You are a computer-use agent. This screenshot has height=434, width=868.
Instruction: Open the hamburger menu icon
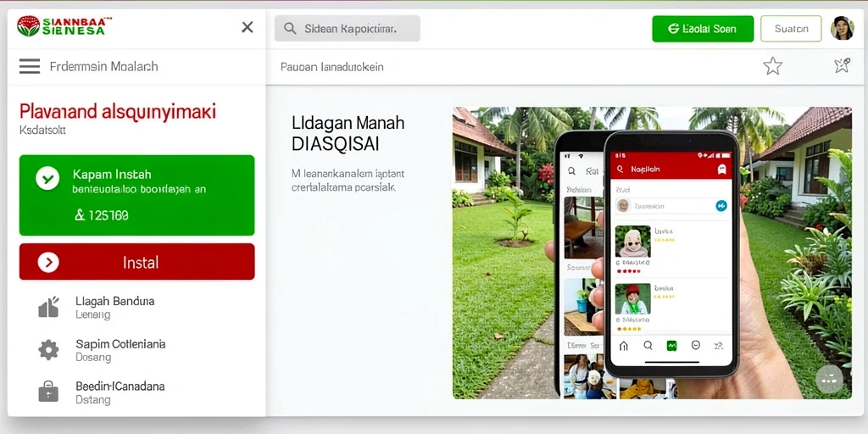[30, 66]
